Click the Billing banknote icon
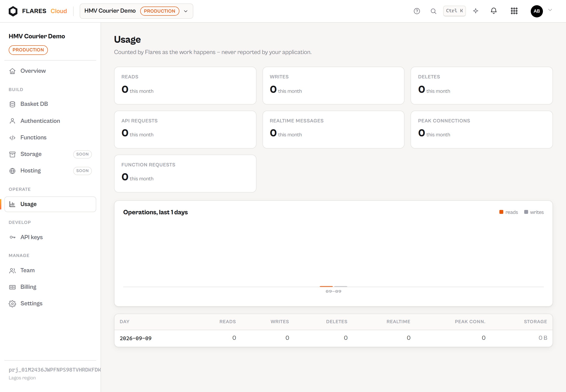566x392 pixels. (x=12, y=287)
